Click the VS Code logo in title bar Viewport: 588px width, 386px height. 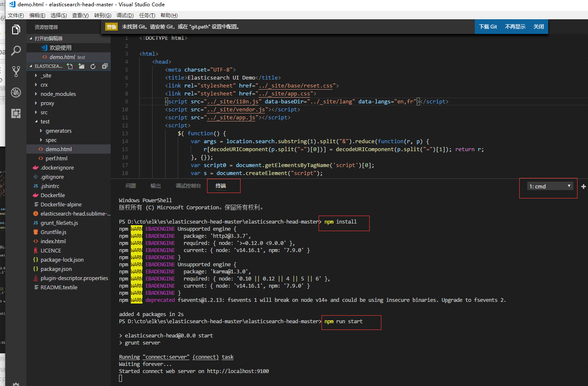12,4
